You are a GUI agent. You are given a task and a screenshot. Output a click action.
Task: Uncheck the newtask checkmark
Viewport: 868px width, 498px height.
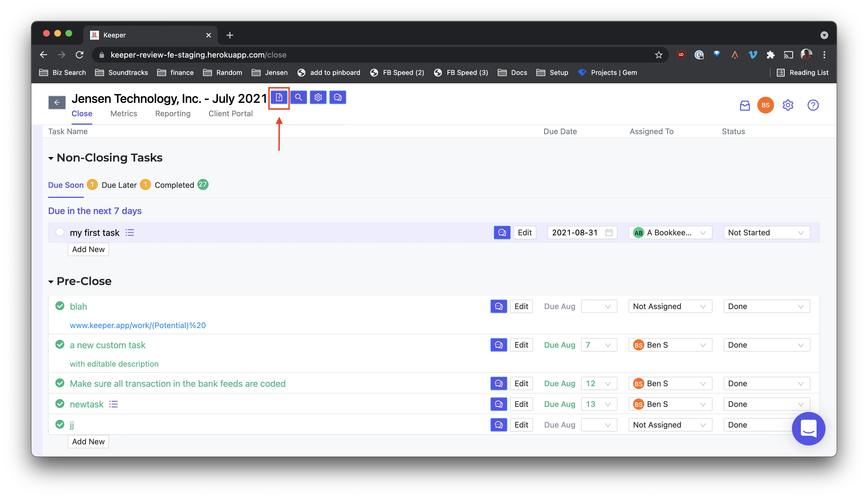click(x=60, y=404)
